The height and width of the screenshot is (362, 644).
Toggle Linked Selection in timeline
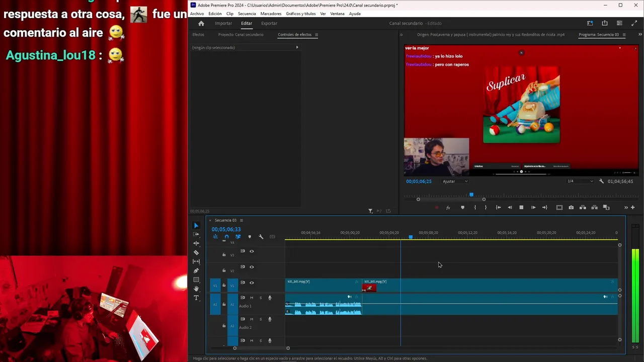238,237
